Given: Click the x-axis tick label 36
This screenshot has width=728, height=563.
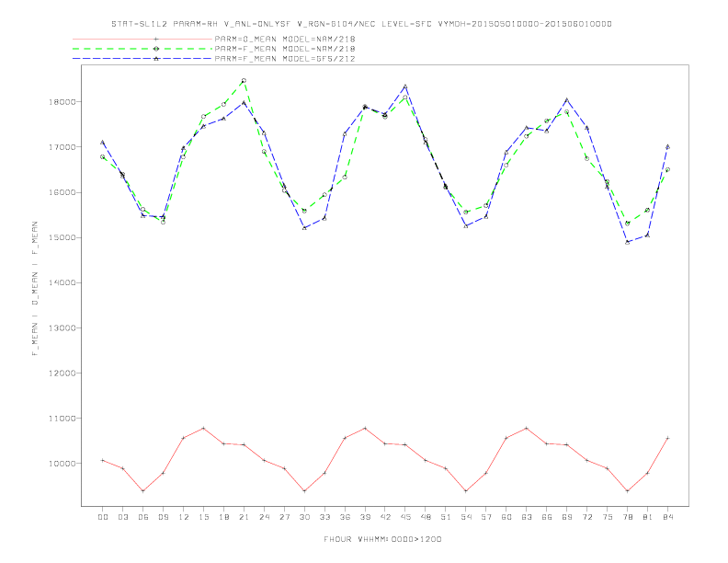Looking at the screenshot, I should (345, 517).
